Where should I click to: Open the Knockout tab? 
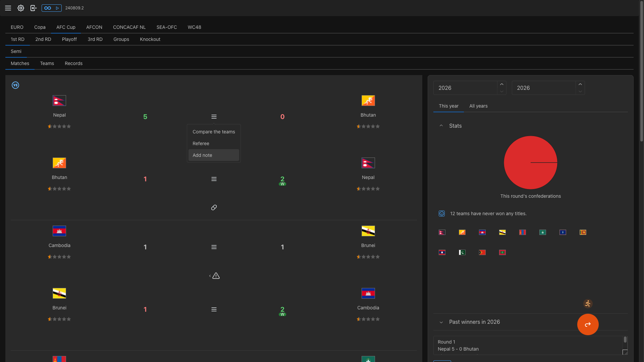point(150,39)
